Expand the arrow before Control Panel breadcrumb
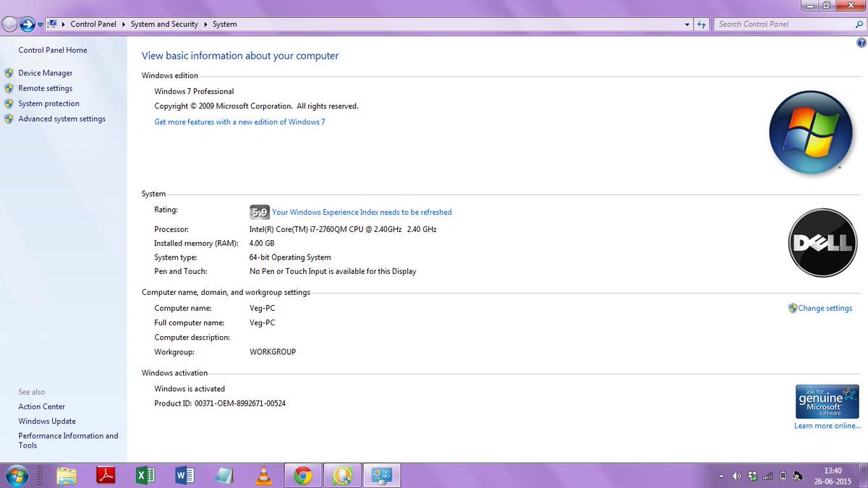Image resolution: width=868 pixels, height=488 pixels. (64, 24)
